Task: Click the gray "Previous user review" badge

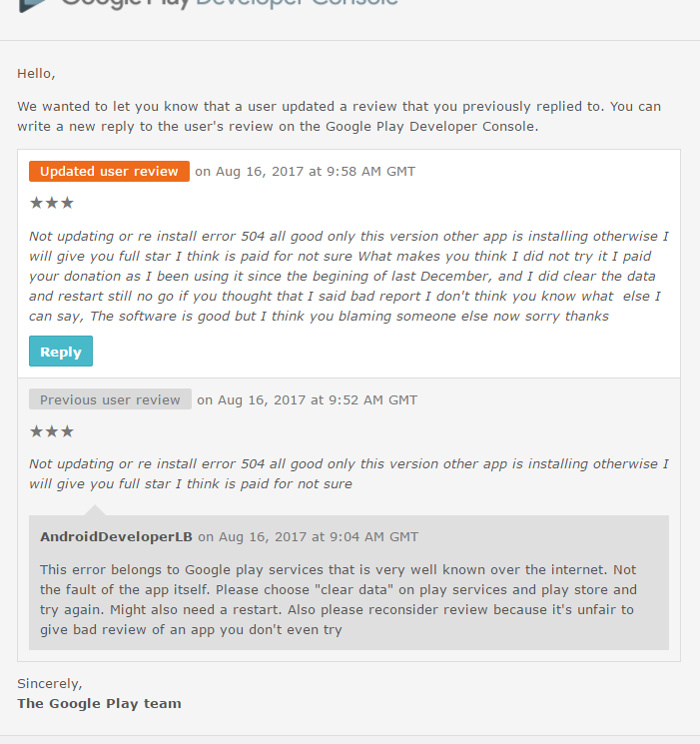Action: [x=110, y=399]
